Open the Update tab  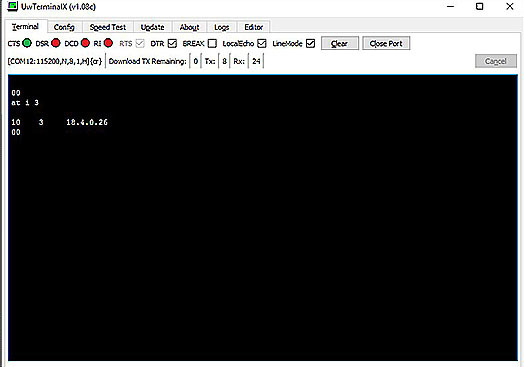click(152, 27)
